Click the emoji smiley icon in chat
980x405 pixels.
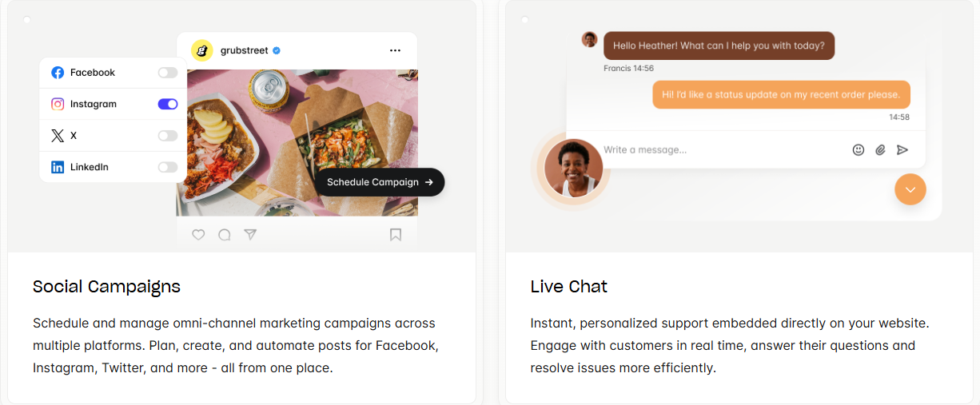[858, 149]
